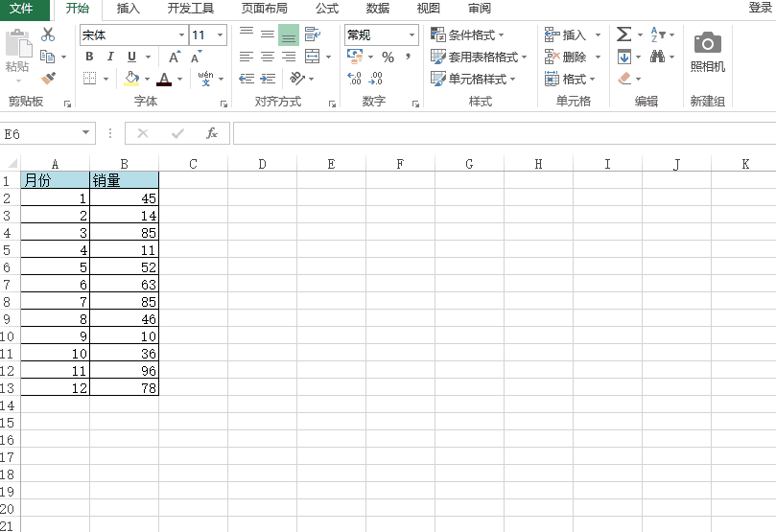Image resolution: width=776 pixels, height=532 pixels.
Task: Select the Format Painter brush
Action: coord(48,79)
